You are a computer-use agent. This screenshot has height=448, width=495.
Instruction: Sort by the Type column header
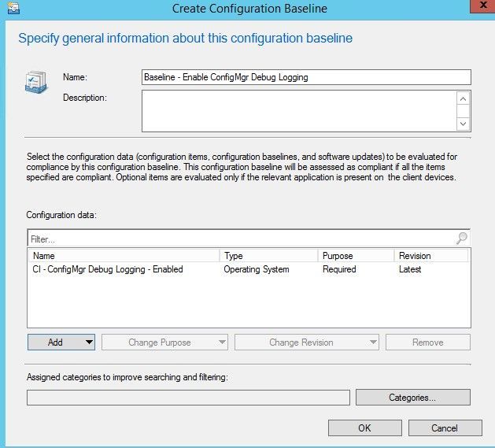click(268, 256)
